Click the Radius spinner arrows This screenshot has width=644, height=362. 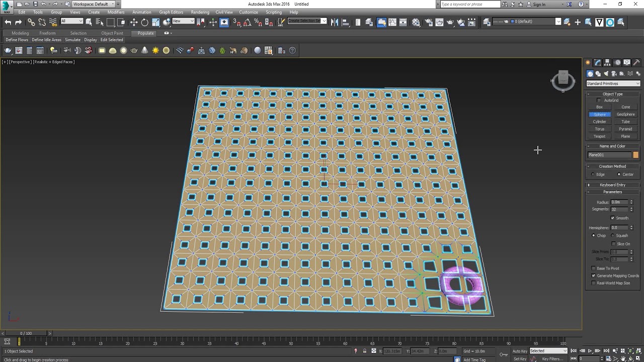click(x=631, y=202)
